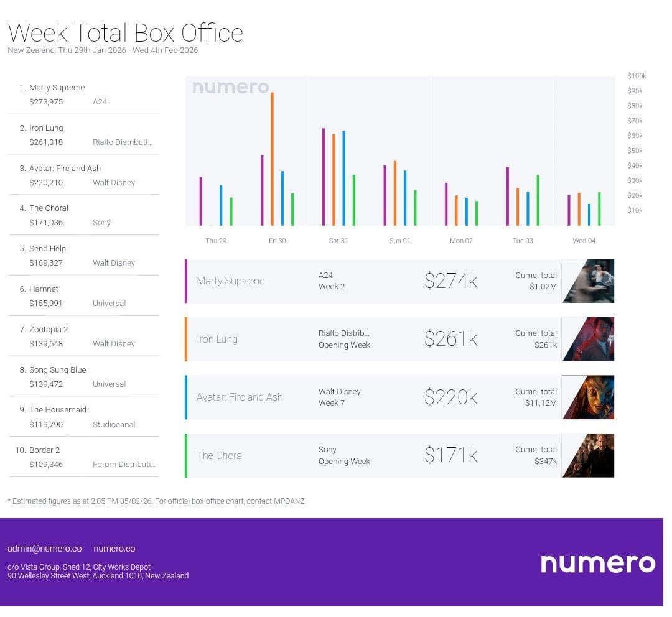Click Border 2 in the ranking list
The image size is (672, 617).
tap(44, 450)
